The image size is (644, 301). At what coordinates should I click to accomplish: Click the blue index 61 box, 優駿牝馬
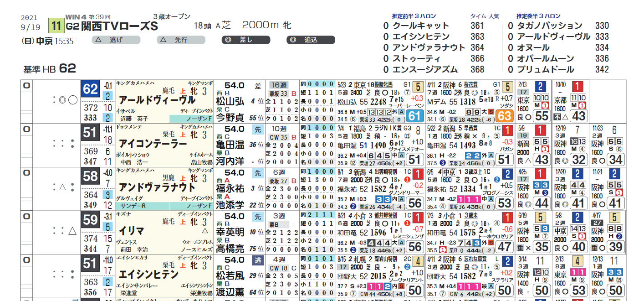414,116
